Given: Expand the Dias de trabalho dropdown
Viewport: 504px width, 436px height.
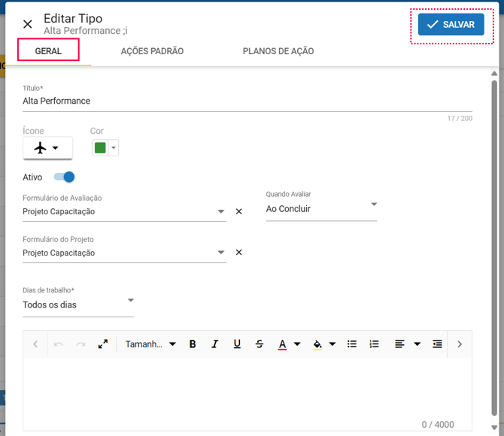Looking at the screenshot, I should coord(78,304).
